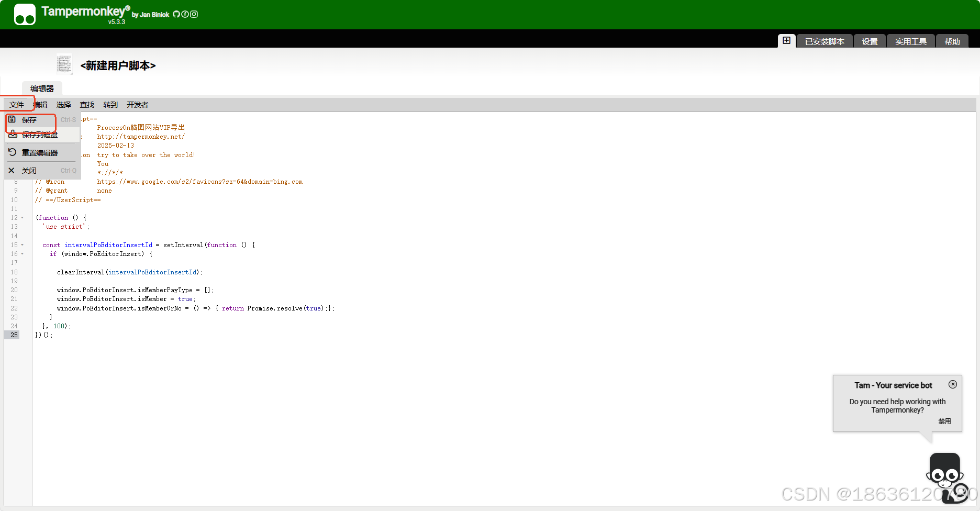Click the <新建用户脚本> title

(118, 65)
